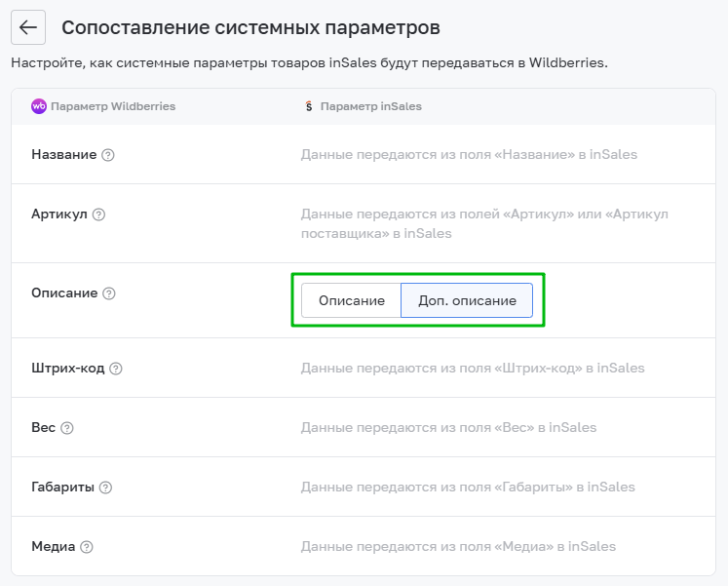Select the Доп. описание toggle option
This screenshot has height=586, width=728.
467,300
